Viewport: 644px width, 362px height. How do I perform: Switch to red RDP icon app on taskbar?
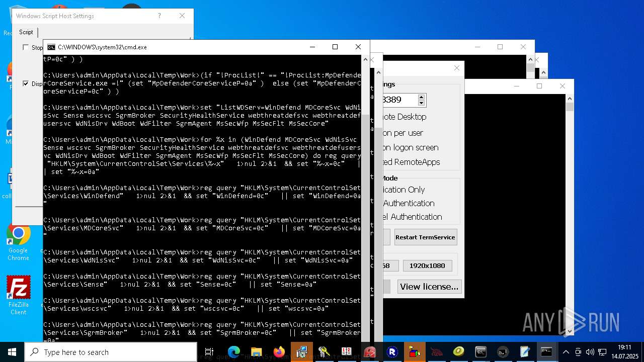click(x=370, y=352)
